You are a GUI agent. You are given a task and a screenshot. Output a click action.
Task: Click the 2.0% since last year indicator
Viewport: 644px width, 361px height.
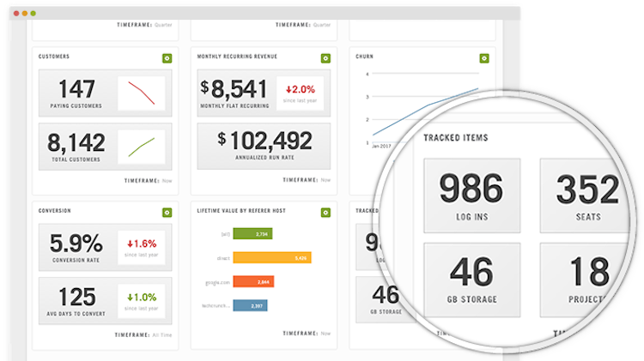(301, 93)
